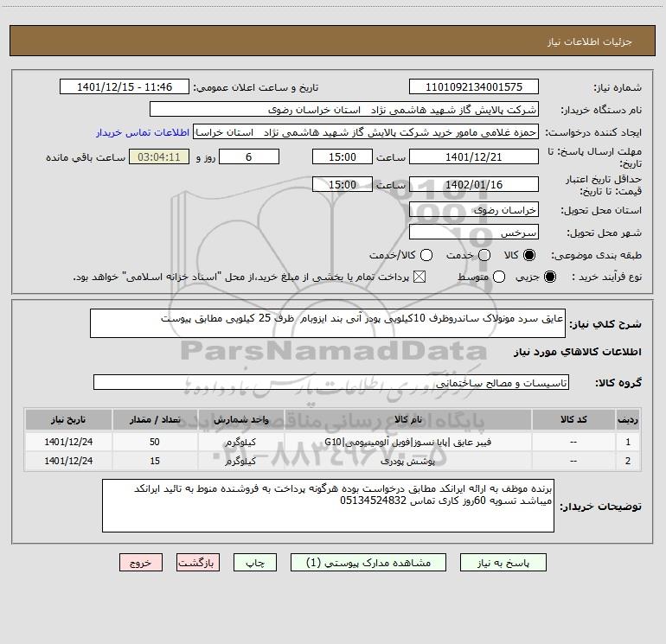Screen dimensions: 666x644
Task: Click the پاسخ به نیاز button
Action: (503, 563)
